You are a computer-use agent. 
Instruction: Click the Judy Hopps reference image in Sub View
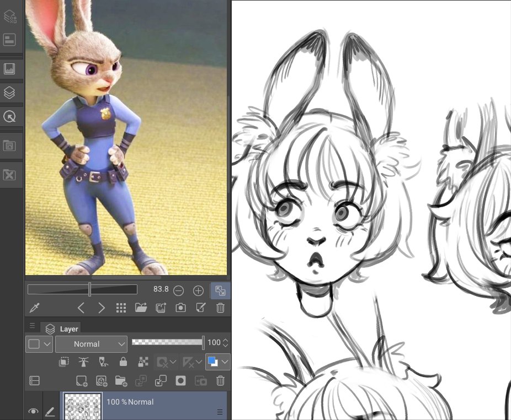click(x=126, y=137)
